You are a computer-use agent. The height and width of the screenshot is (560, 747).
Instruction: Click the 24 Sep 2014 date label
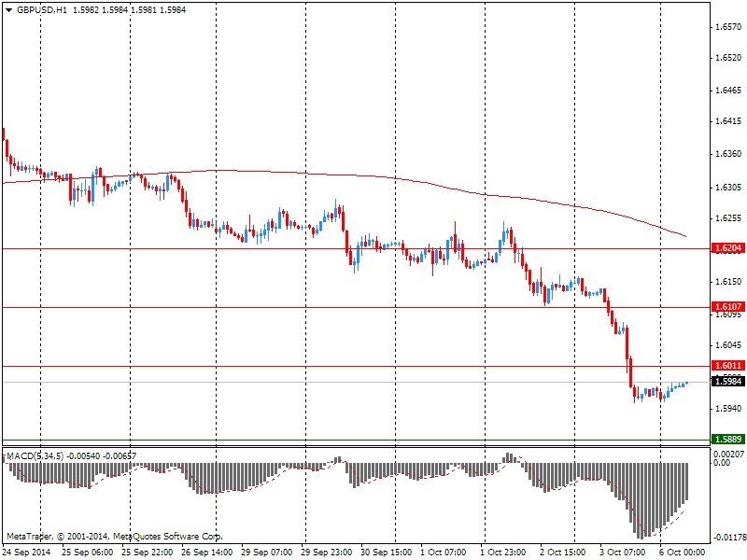pos(26,553)
